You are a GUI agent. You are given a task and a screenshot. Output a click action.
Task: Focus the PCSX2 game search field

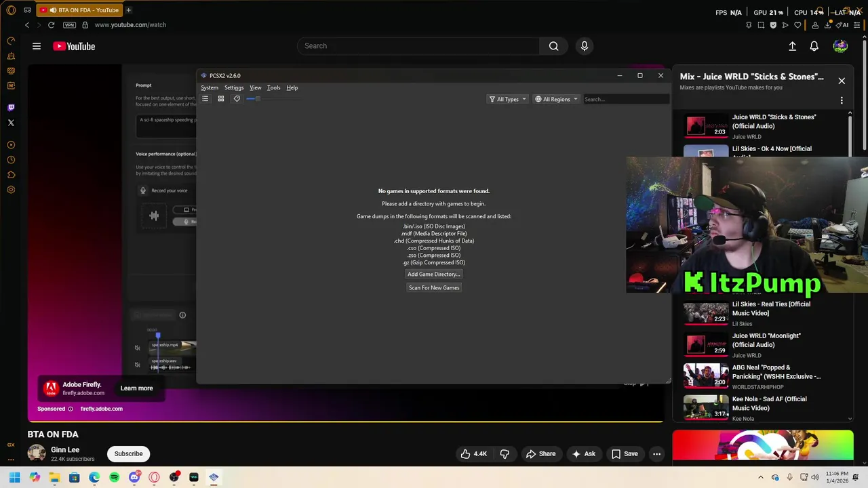(626, 99)
